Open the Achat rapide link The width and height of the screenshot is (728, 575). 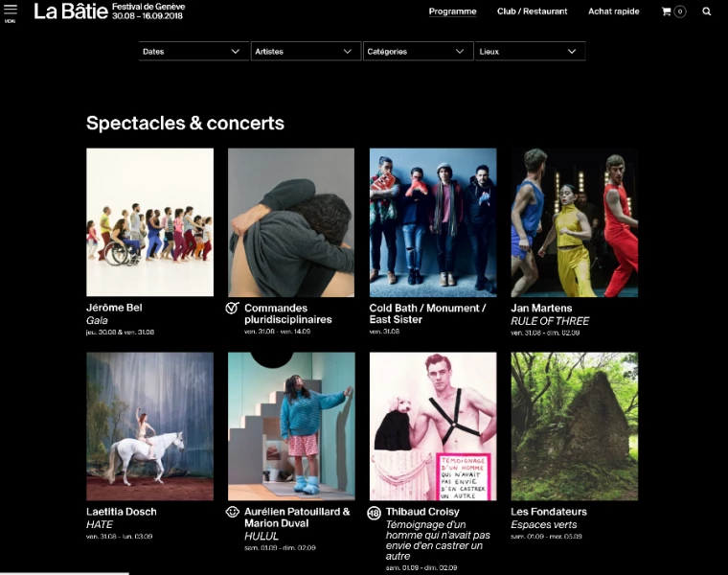613,11
